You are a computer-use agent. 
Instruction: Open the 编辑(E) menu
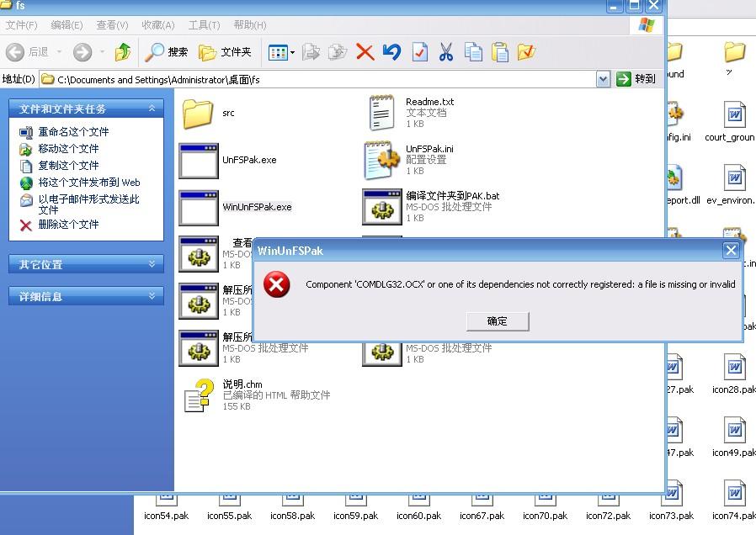67,25
